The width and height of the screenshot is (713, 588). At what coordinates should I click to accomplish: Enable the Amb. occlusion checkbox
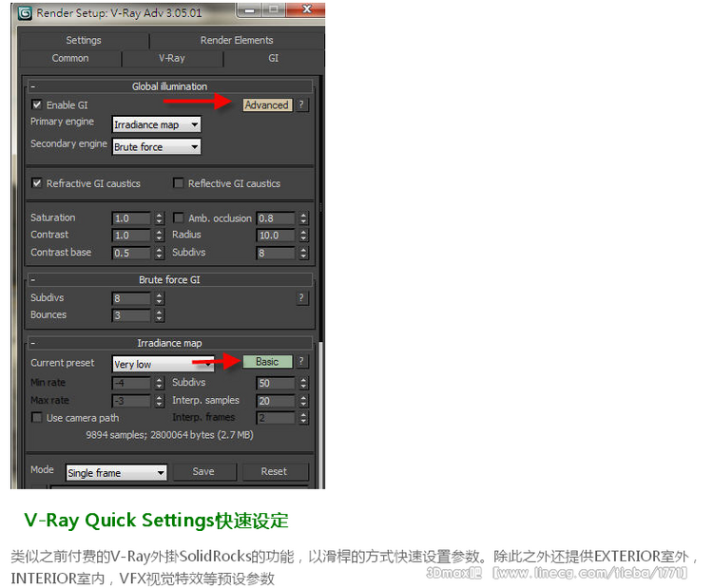click(179, 218)
